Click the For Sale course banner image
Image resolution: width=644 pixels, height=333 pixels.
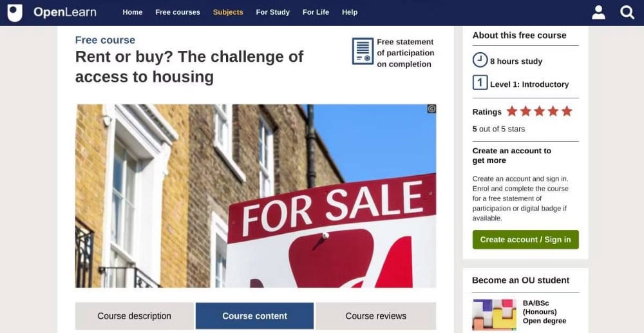coord(256,196)
